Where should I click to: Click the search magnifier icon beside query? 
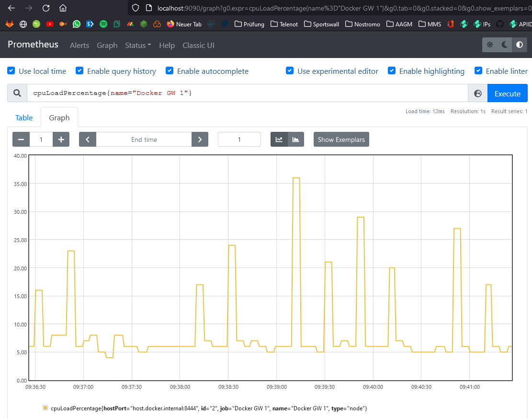pyautogui.click(x=17, y=93)
